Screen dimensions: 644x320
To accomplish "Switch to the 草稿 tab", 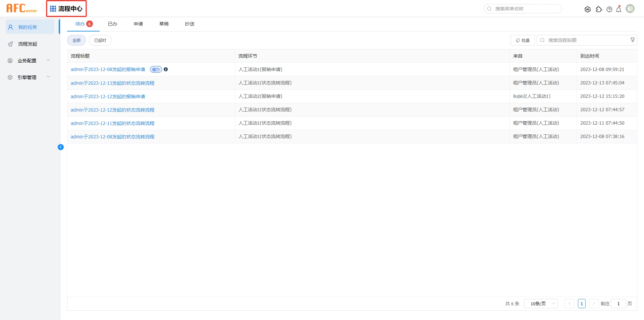I will 164,24.
